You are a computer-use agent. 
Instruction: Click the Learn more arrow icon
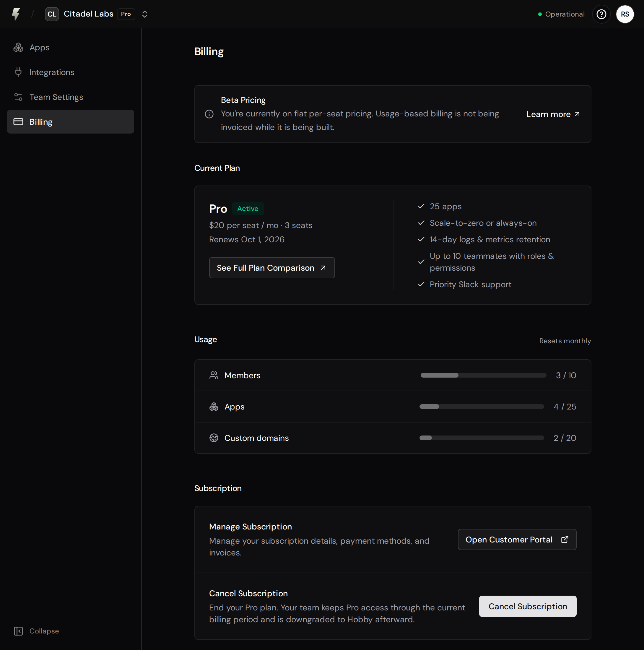click(x=577, y=114)
